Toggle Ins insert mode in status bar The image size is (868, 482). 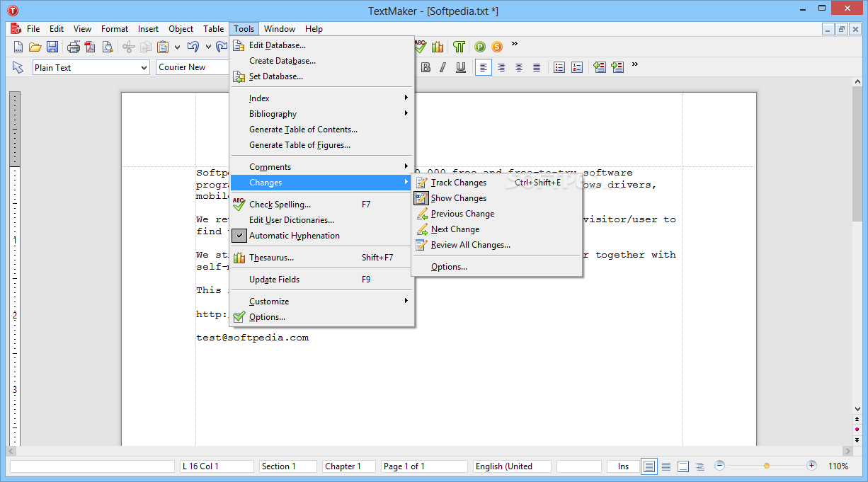[623, 466]
